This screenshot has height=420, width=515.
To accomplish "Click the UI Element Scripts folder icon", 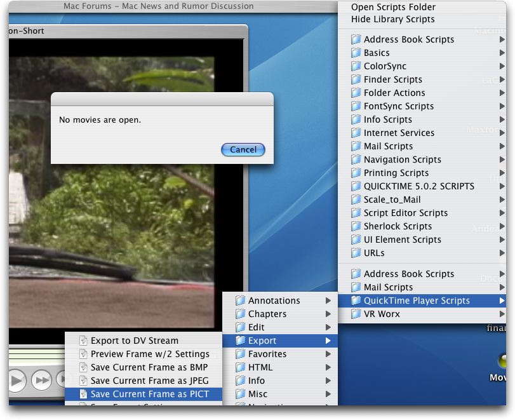I will pyautogui.click(x=356, y=240).
